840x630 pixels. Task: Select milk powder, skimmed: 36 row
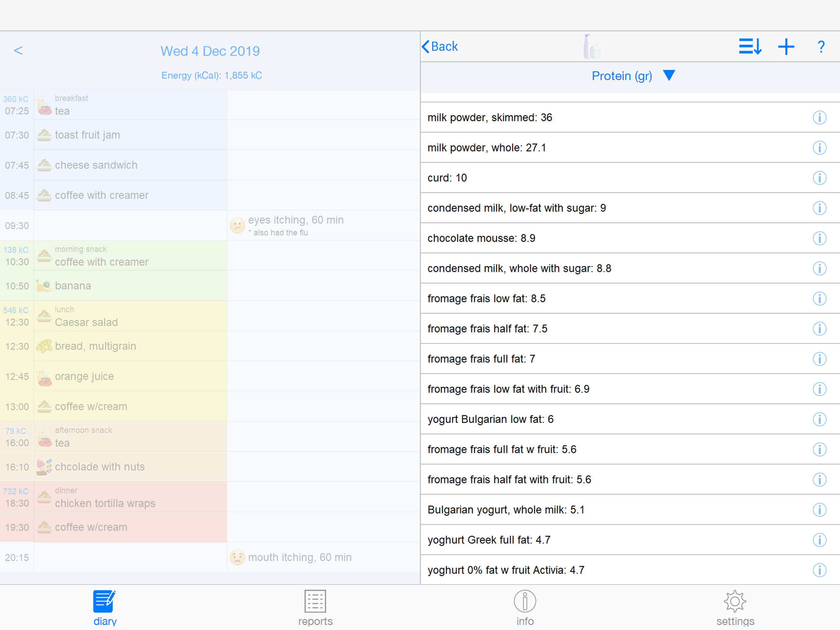pos(630,118)
